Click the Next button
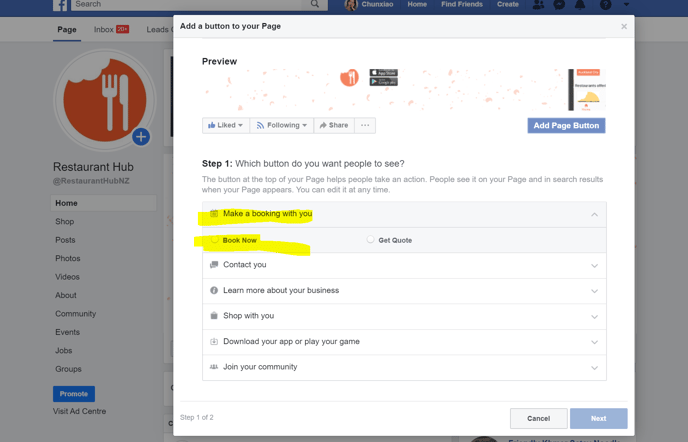688x442 pixels. pyautogui.click(x=598, y=418)
